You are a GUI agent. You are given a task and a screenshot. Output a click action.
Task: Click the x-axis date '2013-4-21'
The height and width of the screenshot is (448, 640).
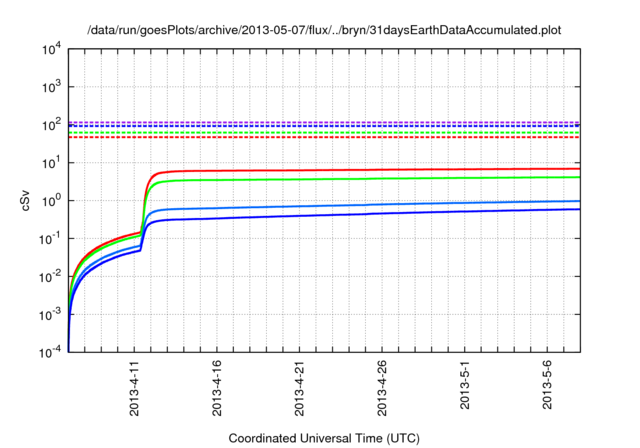tap(299, 388)
